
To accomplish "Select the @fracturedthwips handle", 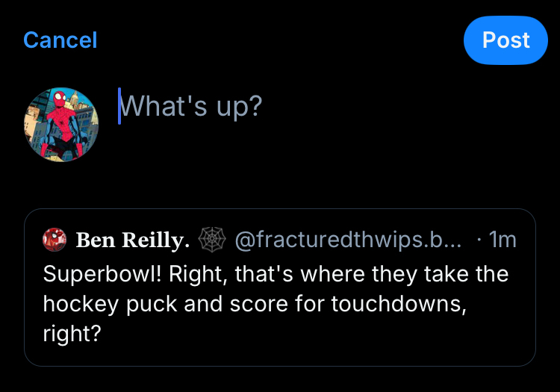I will point(340,240).
